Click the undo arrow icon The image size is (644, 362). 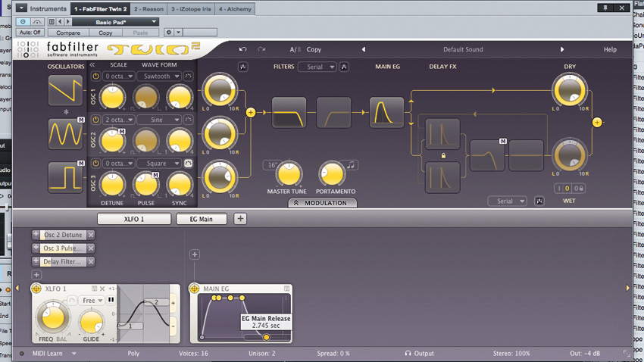click(x=242, y=49)
